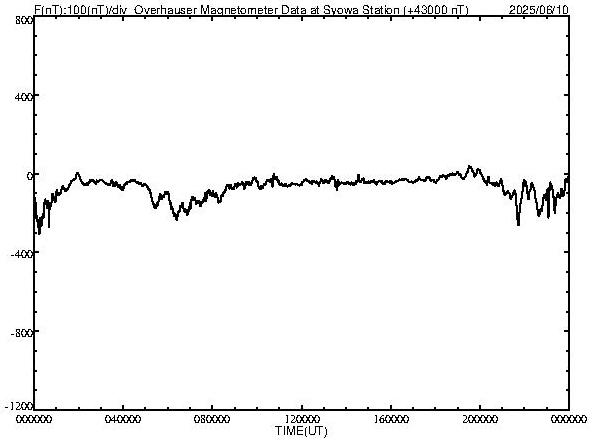The width and height of the screenshot is (592, 440).
Task: Click the 400 y-axis label
Action: 24,97
